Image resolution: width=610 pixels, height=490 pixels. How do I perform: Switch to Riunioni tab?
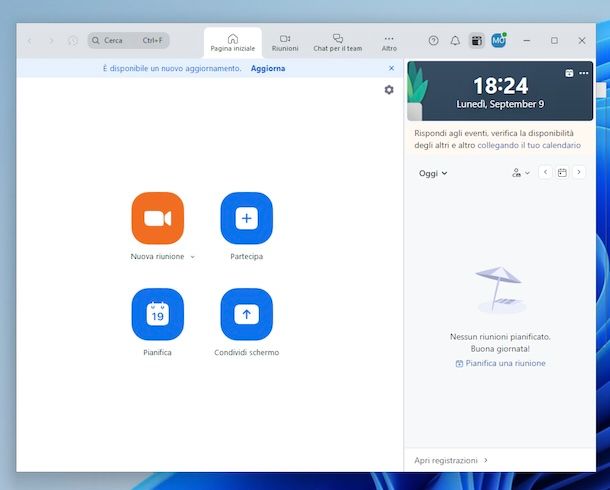click(285, 43)
